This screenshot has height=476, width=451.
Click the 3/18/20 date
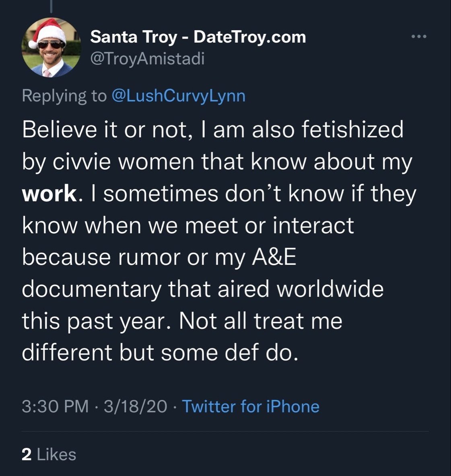point(135,406)
